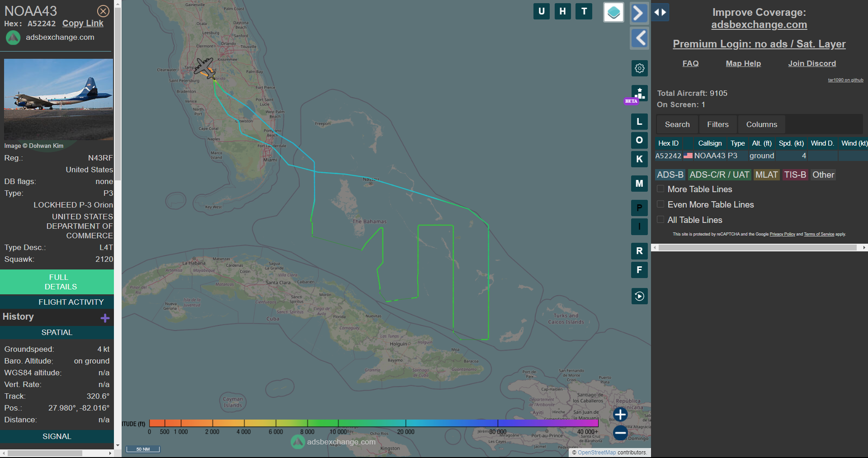Sort table by Spd. (kt) column
Screen dimensions: 868x458
click(x=791, y=143)
